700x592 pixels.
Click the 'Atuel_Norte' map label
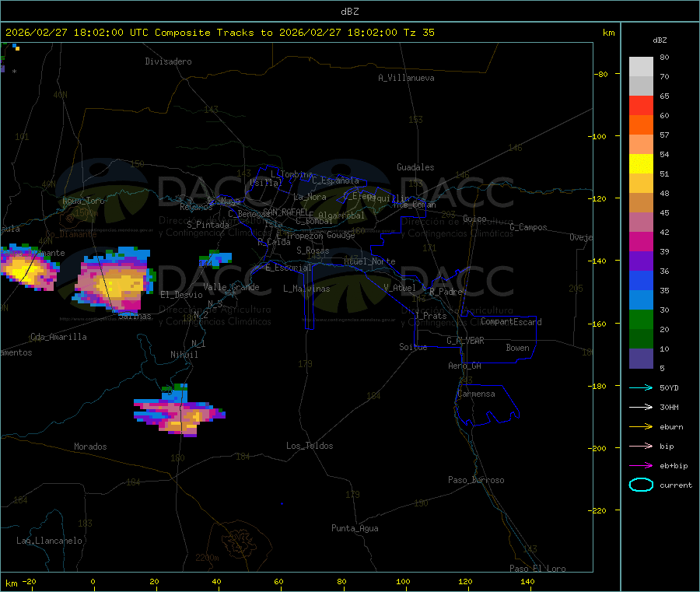point(369,261)
